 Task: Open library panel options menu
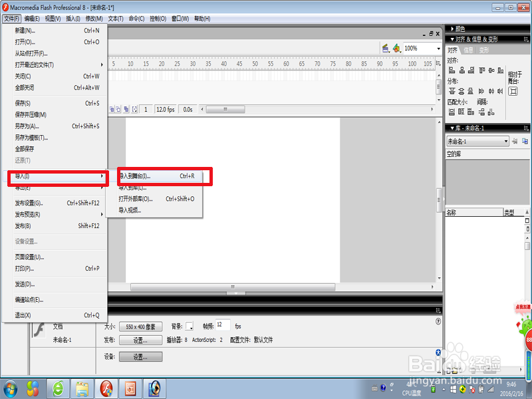coord(526,128)
